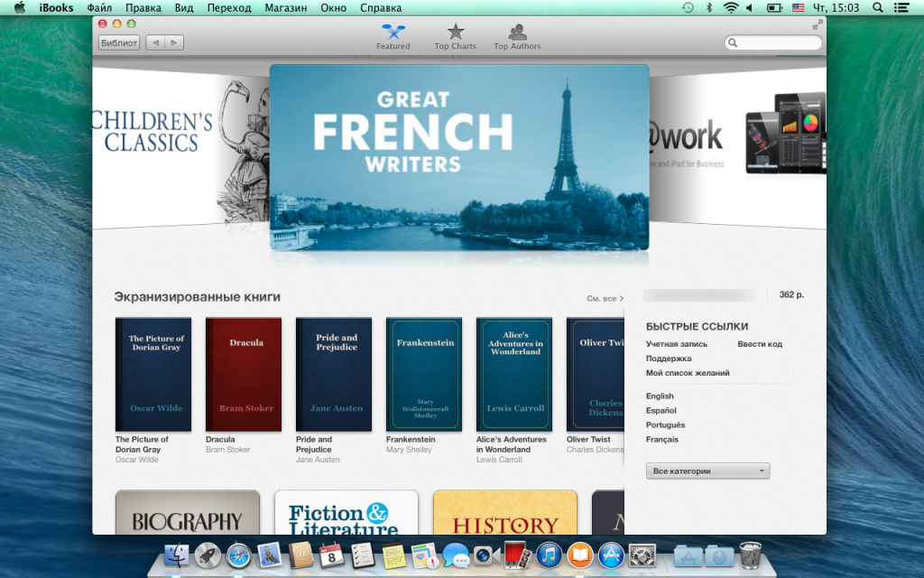
Task: Open the Frankenstein book cover
Action: coord(424,375)
